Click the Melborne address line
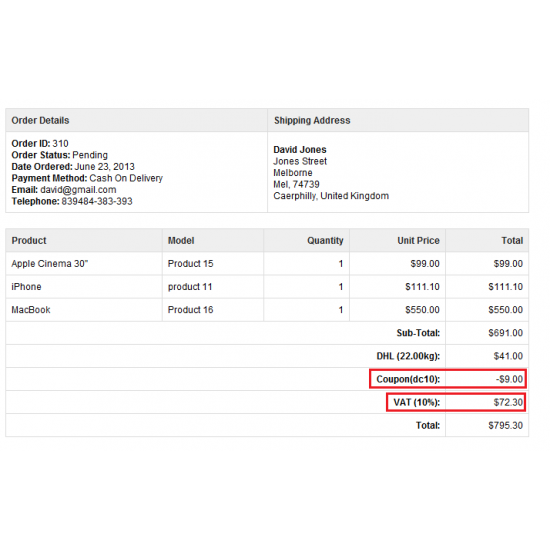This screenshot has width=550, height=550. pos(293,173)
